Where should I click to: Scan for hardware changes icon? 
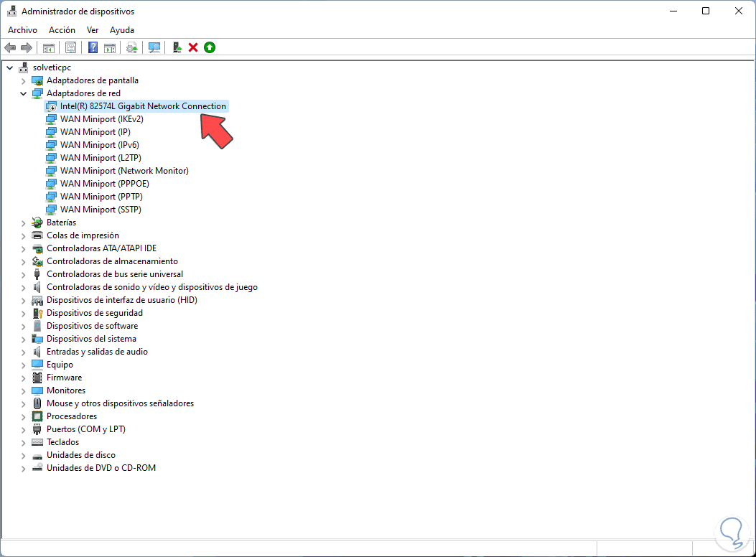(154, 47)
